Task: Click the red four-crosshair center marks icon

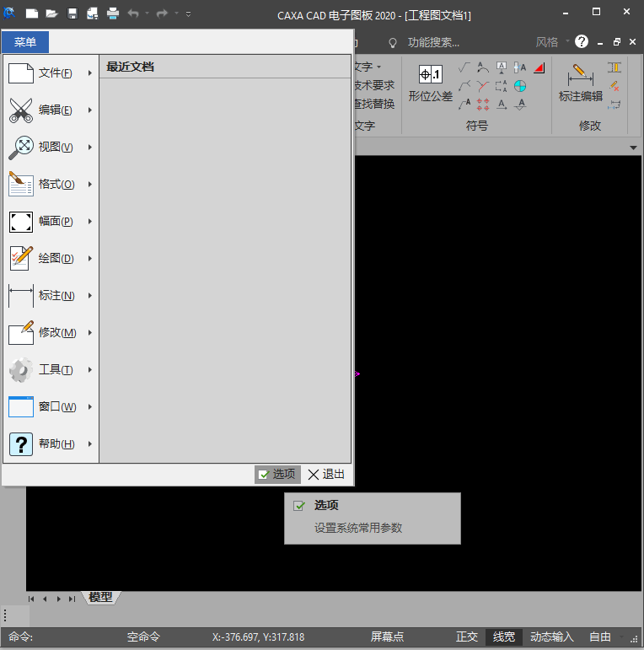Action: [483, 104]
